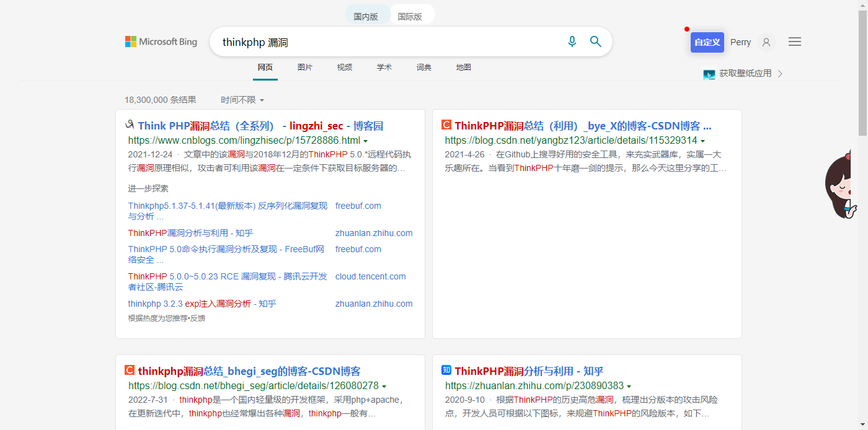This screenshot has width=868, height=430.
Task: Click the 进一步探索 heading text
Action: pyautogui.click(x=148, y=188)
